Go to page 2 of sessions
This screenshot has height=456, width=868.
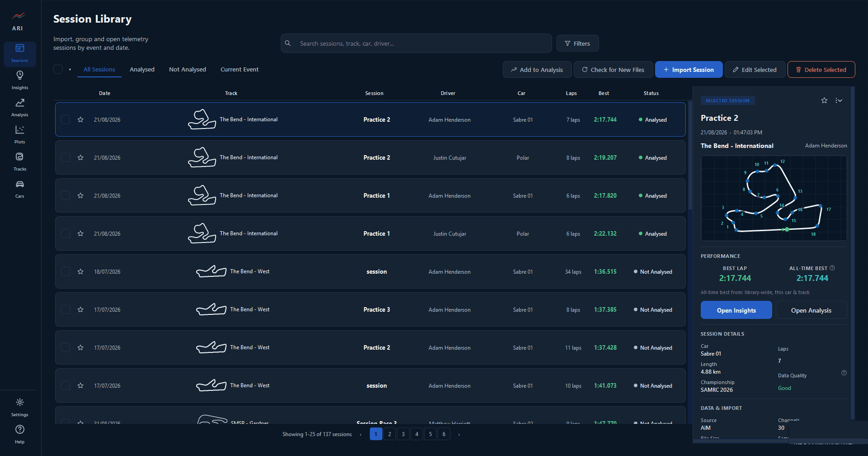click(x=389, y=434)
